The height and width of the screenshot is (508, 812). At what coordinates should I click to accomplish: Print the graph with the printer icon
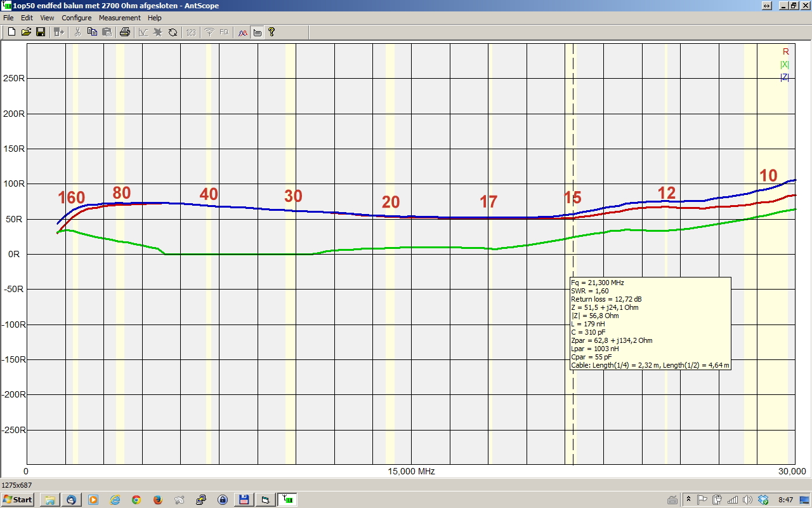(x=125, y=32)
